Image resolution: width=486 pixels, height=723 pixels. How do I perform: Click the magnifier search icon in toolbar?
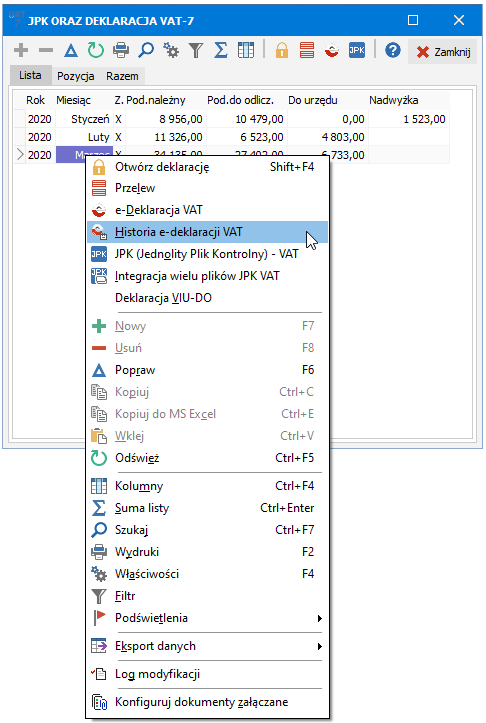click(146, 50)
